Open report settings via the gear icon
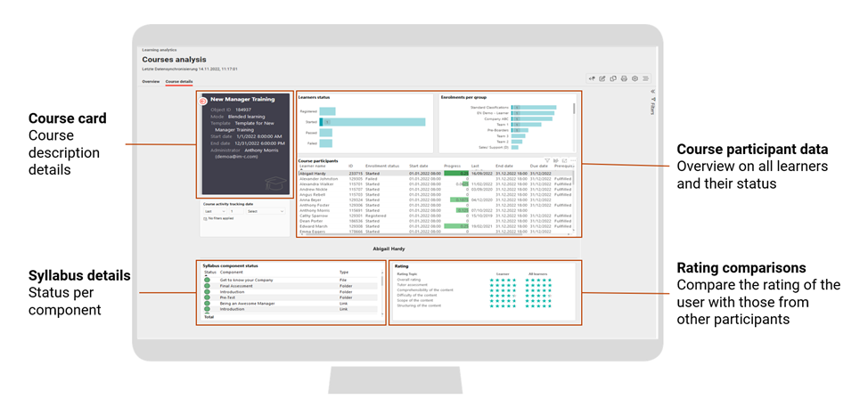The height and width of the screenshot is (399, 868). tap(635, 79)
